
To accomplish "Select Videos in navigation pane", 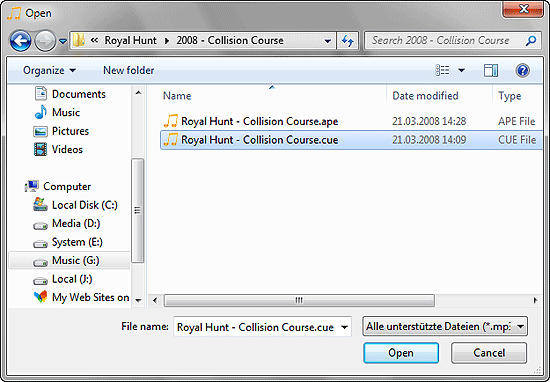I will [67, 149].
